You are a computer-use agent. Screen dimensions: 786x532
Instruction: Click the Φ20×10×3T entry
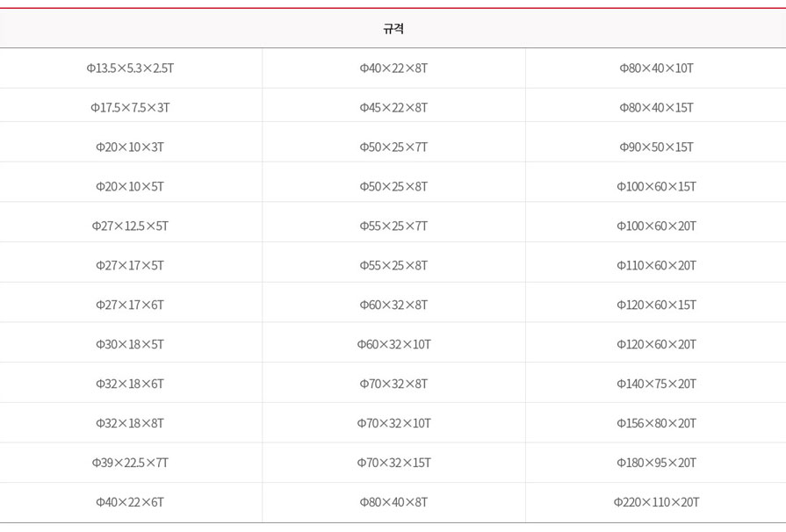[x=130, y=147]
